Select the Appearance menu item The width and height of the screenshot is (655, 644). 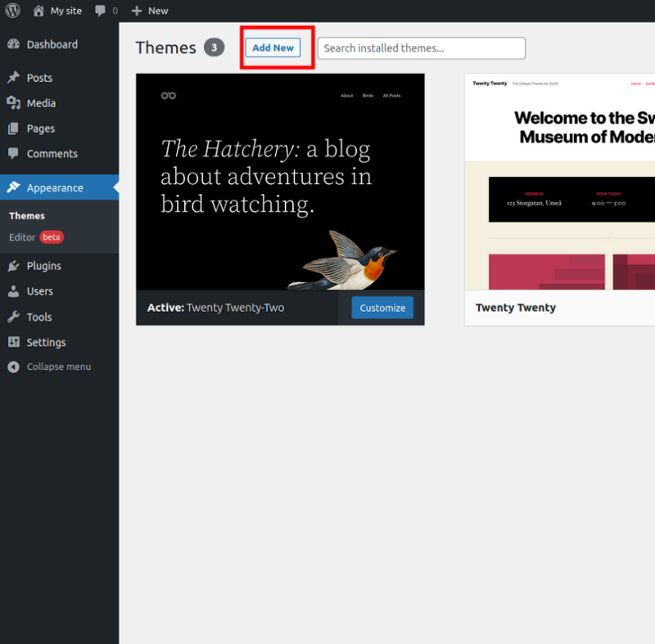coord(59,187)
